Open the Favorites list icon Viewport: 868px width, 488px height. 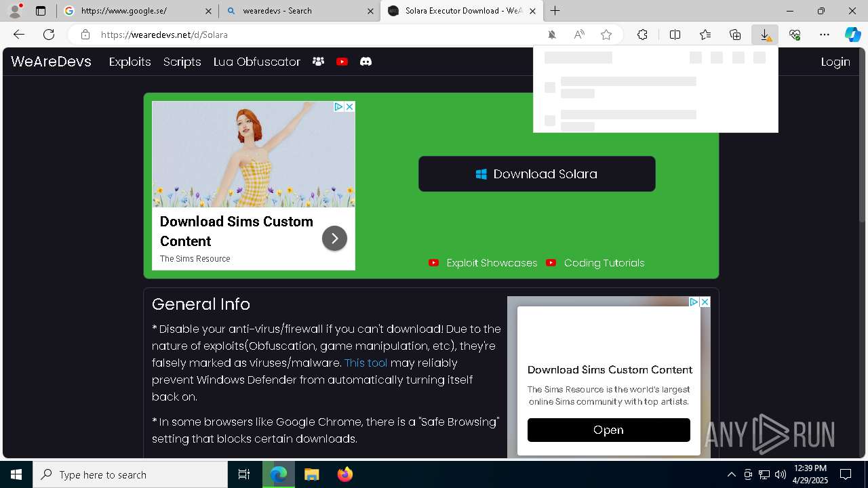pyautogui.click(x=705, y=35)
